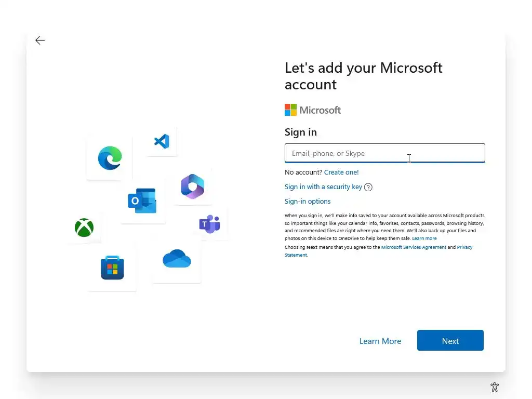Click the Microsoft 365 icon
This screenshot has width=532, height=399.
pyautogui.click(x=192, y=187)
